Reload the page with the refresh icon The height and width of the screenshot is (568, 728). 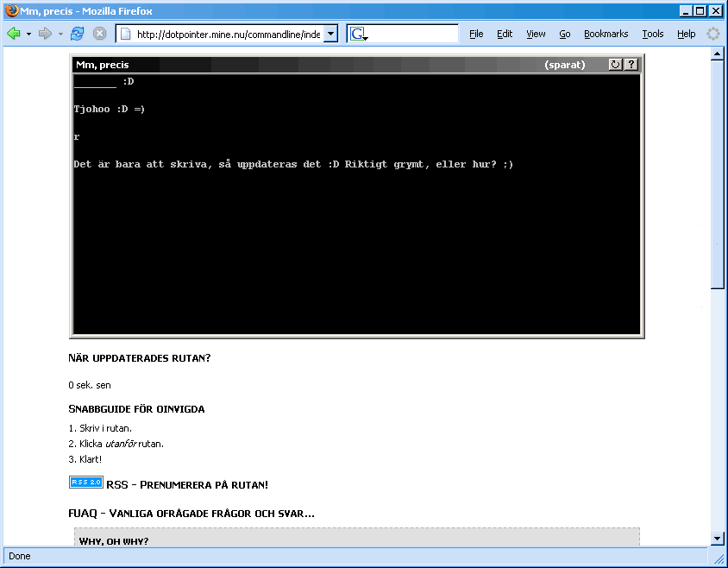pyautogui.click(x=78, y=34)
